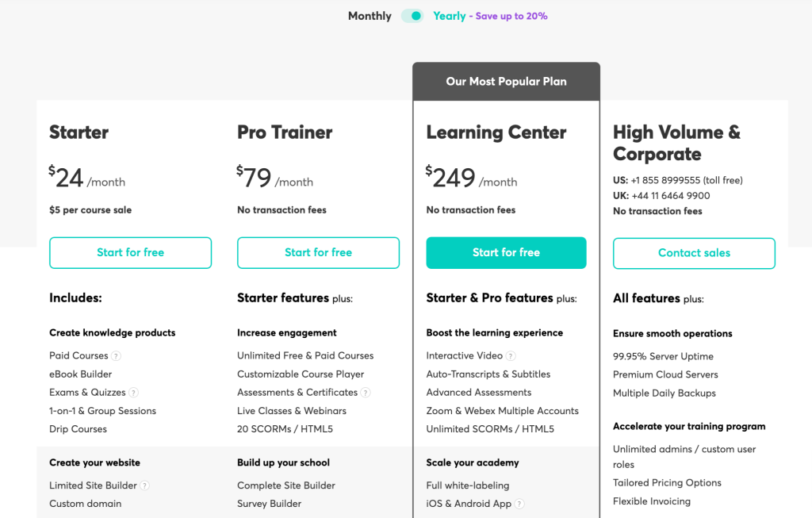Open help icon beside iOS & Android App

pyautogui.click(x=519, y=504)
